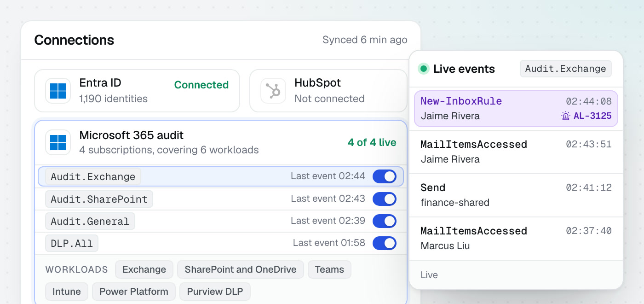
Task: Click the 02:44:08 event timestamp
Action: pyautogui.click(x=589, y=101)
